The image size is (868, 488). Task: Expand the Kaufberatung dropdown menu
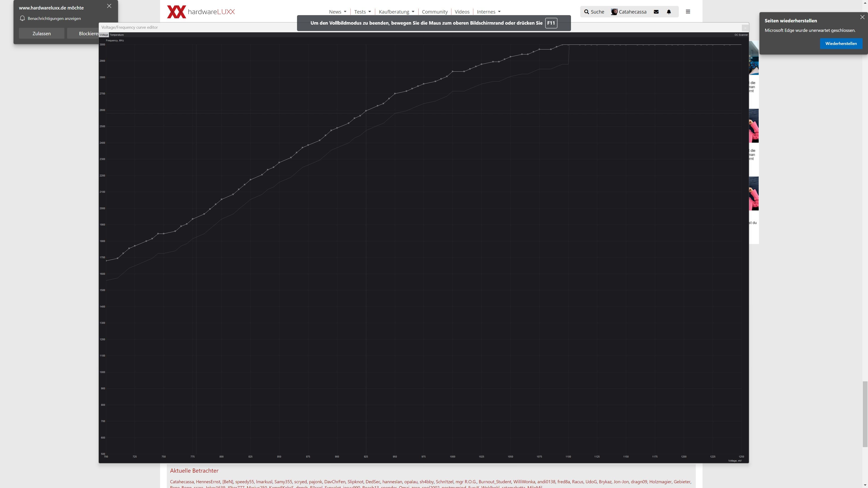point(397,12)
